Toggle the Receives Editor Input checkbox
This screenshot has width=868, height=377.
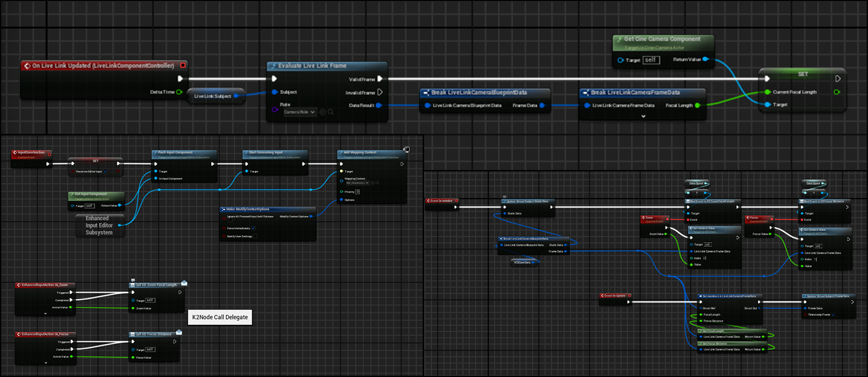105,172
